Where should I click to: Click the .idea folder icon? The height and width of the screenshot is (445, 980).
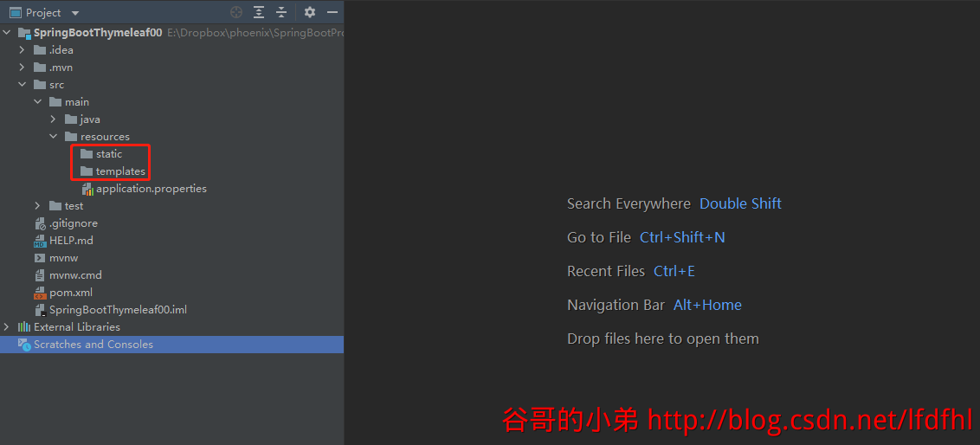40,50
